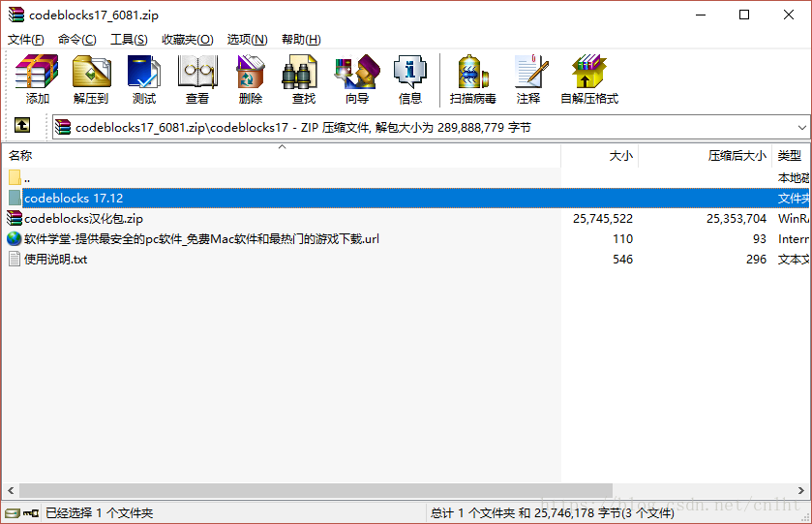Start 扫描病毒 (Virus Scan)
Image resolution: width=812 pixels, height=524 pixels.
tap(473, 72)
